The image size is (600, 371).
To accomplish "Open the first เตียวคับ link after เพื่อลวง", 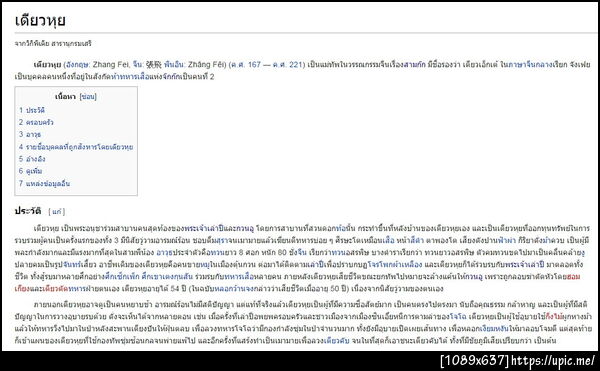I will [337, 341].
